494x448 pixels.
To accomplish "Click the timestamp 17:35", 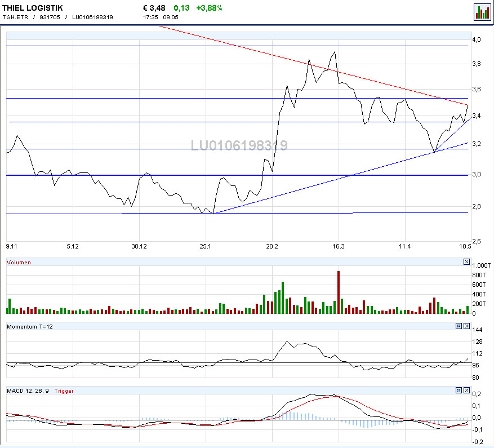I will click(150, 17).
